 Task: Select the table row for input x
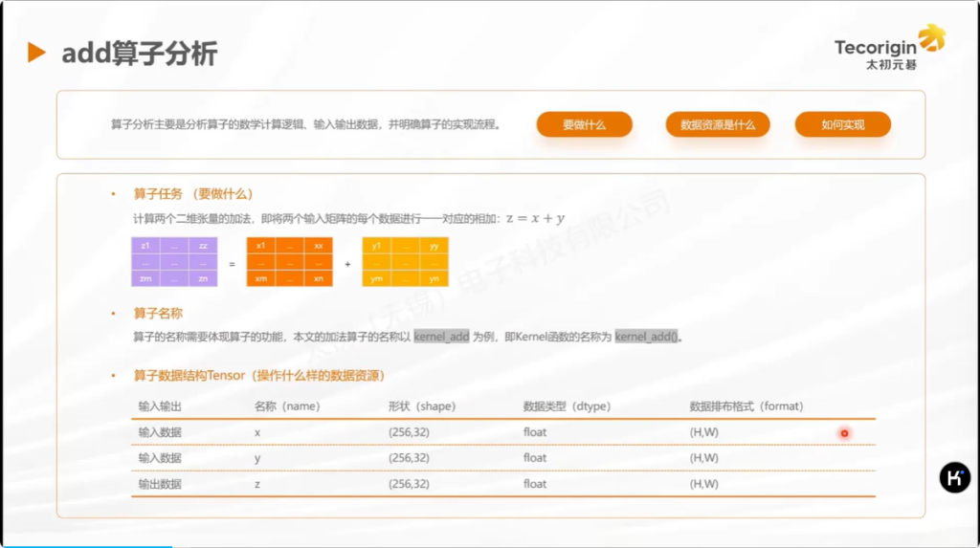click(x=502, y=432)
